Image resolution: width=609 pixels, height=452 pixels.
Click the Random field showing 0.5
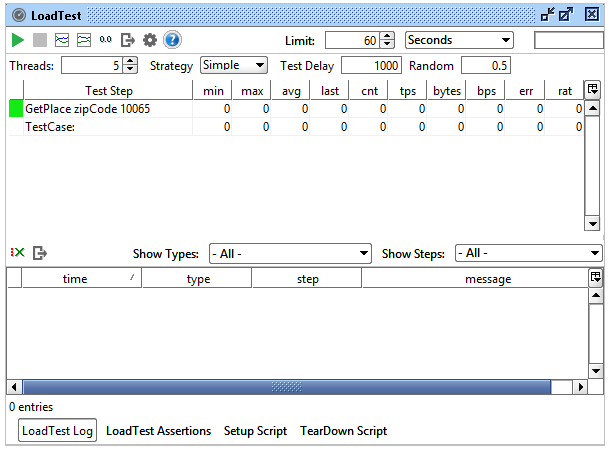point(485,65)
